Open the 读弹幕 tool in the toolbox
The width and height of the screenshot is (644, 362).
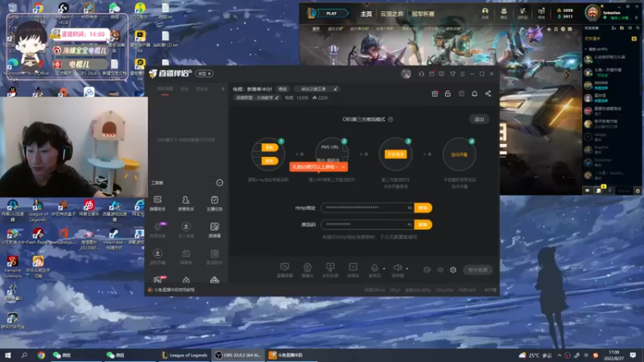[214, 230]
